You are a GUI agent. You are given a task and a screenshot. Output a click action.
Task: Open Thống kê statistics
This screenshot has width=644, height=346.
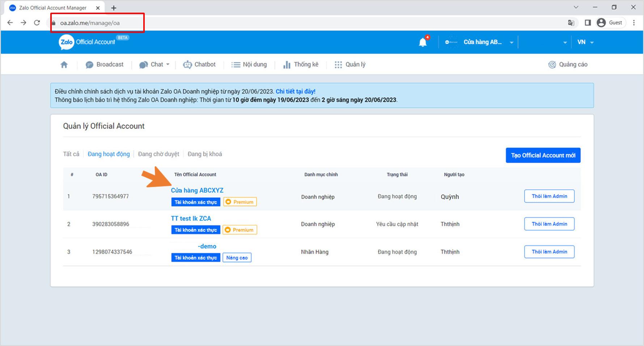tap(301, 64)
